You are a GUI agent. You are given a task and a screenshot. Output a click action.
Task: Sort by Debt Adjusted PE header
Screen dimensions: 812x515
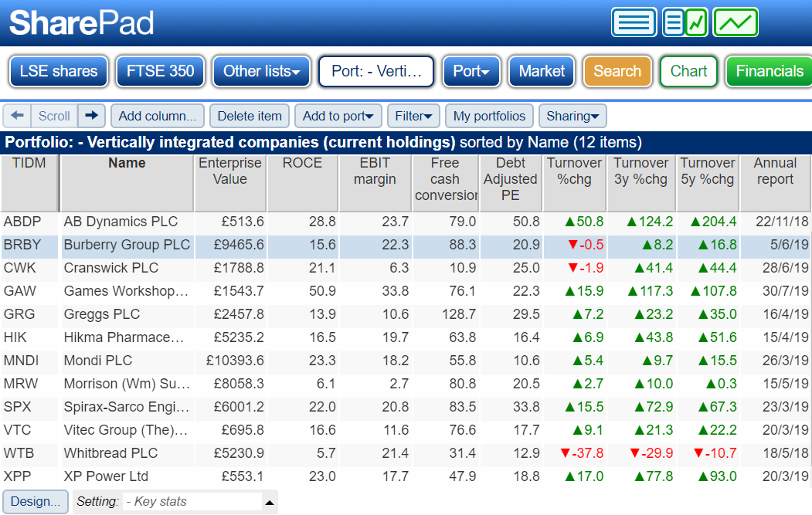(511, 183)
